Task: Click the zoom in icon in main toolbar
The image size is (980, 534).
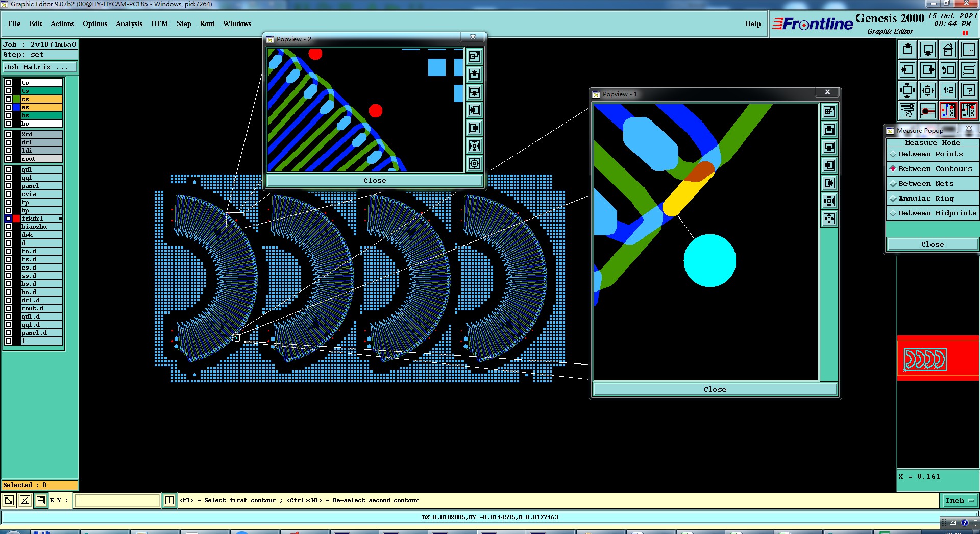Action: [908, 90]
